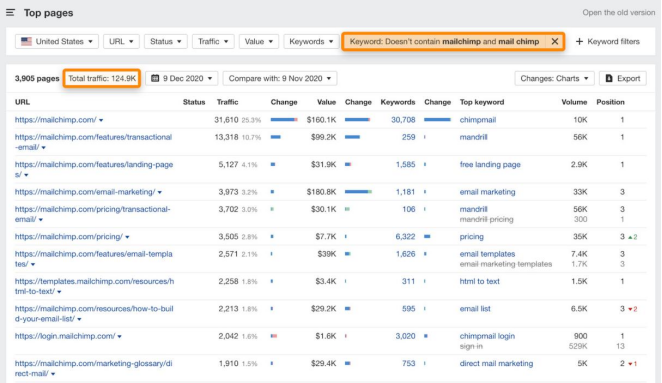Click the 30,708 keywords count
The image size is (662, 383).
[x=403, y=120]
